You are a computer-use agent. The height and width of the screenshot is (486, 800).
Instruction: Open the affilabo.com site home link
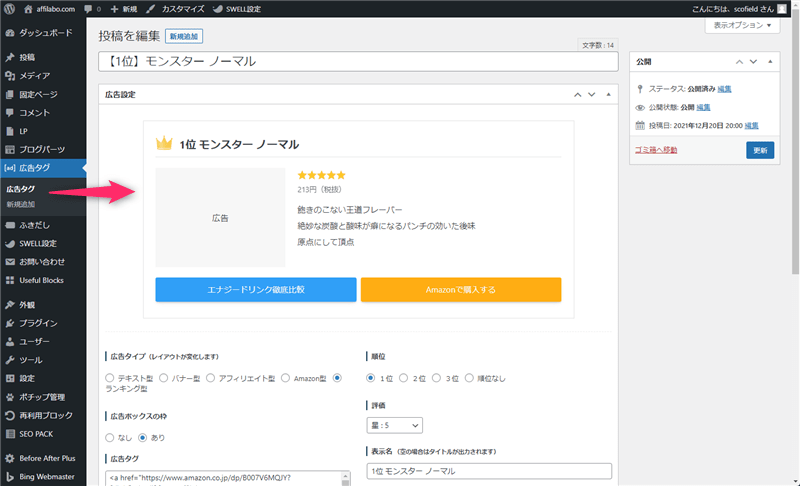point(49,9)
